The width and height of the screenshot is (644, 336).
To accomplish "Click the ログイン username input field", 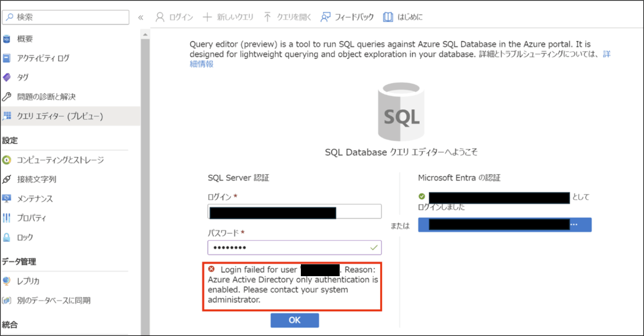I will [x=294, y=212].
